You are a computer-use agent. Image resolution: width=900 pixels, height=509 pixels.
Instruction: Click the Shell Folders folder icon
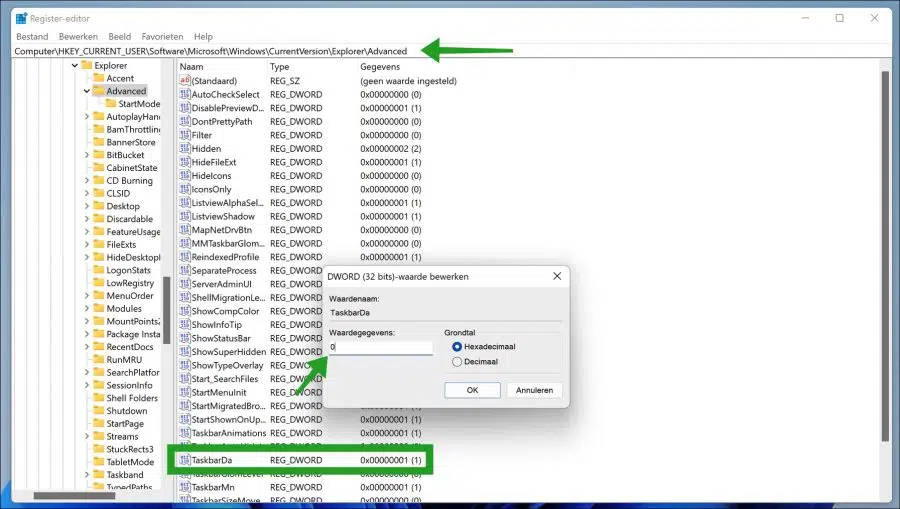tap(99, 398)
